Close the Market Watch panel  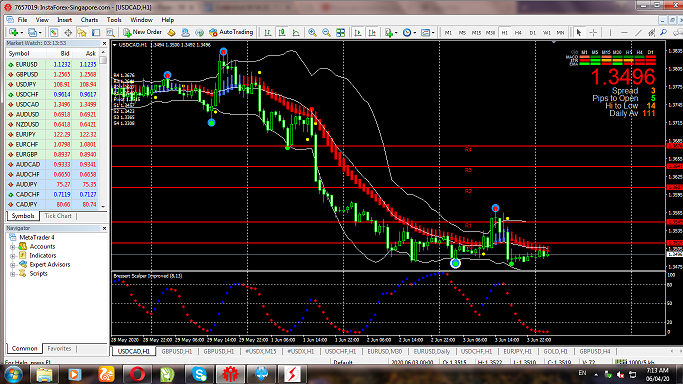pyautogui.click(x=104, y=44)
